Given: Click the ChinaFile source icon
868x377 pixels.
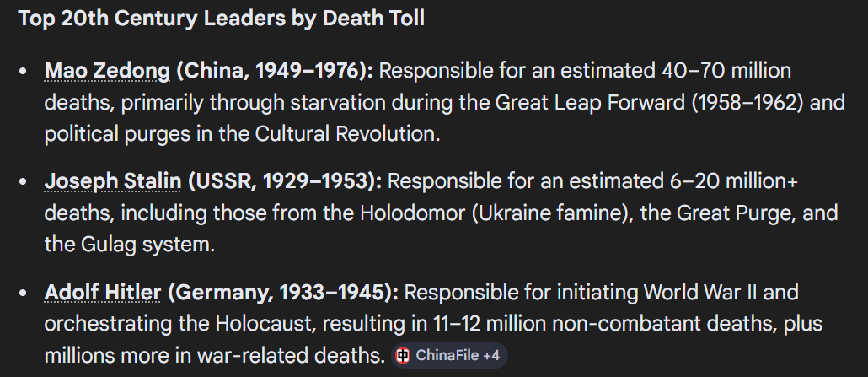Looking at the screenshot, I should (404, 355).
